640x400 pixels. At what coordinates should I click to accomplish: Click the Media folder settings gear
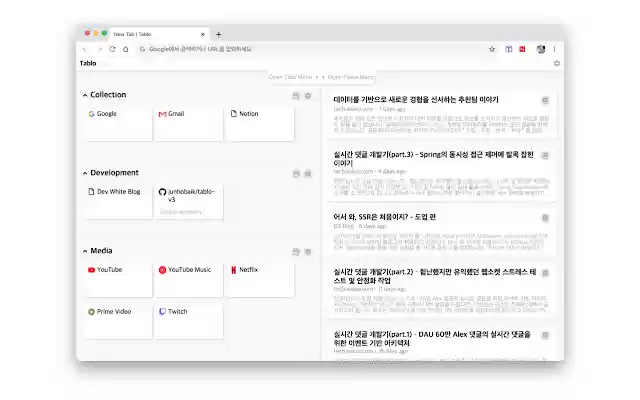308,252
